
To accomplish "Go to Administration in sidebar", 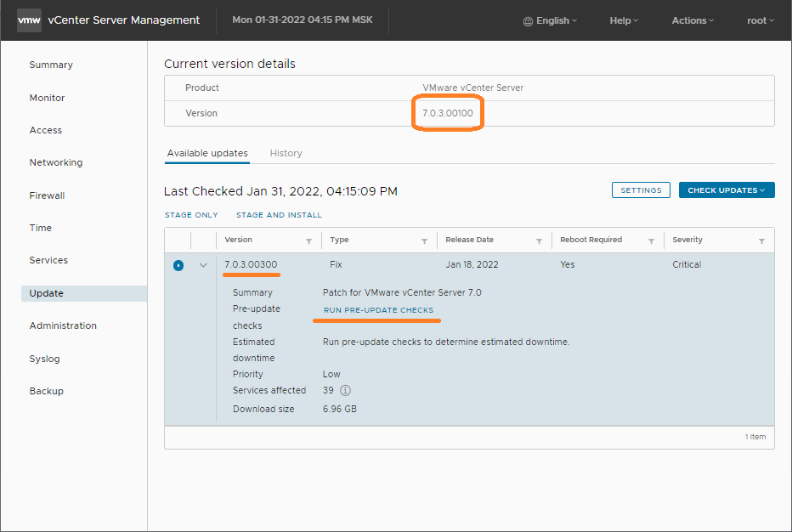I will [63, 325].
